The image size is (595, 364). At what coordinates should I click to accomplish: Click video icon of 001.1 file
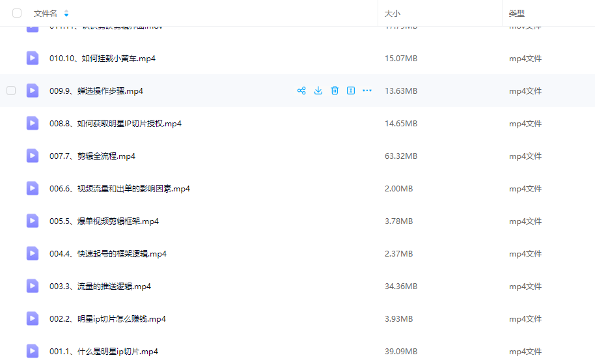[x=33, y=351]
